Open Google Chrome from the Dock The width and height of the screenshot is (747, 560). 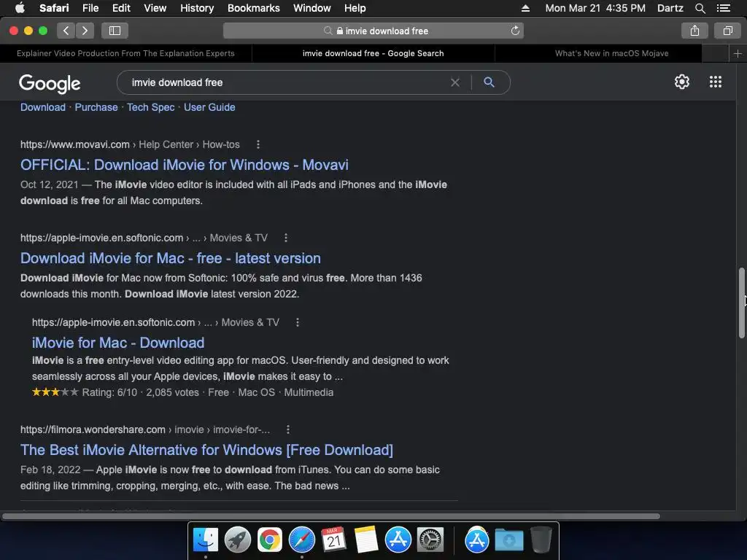270,540
